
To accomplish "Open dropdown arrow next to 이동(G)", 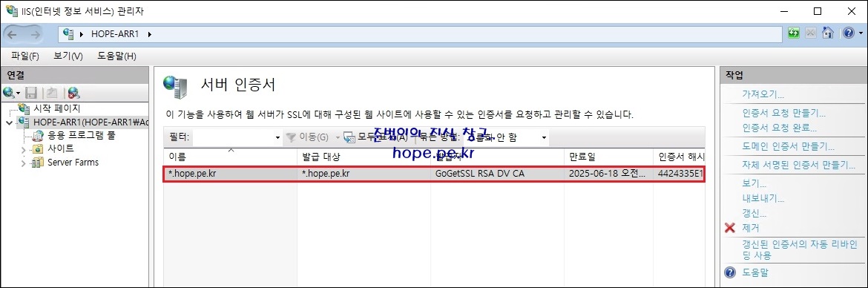I will [x=337, y=137].
